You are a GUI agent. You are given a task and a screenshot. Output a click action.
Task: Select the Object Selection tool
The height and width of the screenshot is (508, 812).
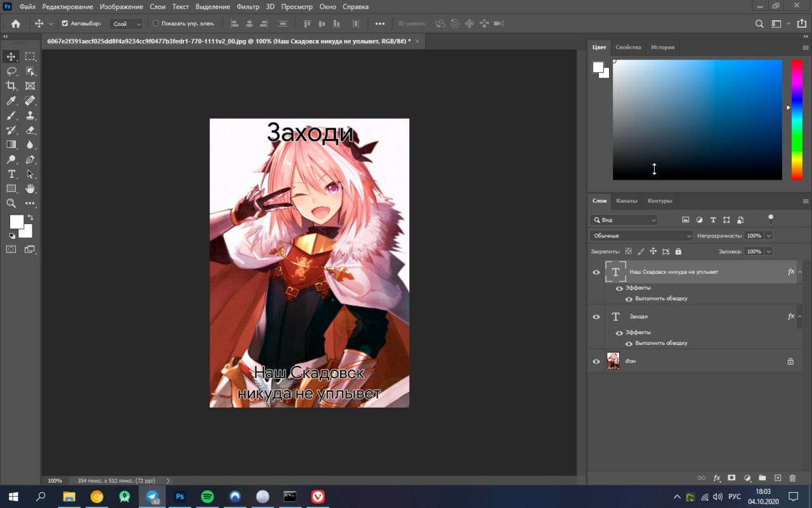click(x=30, y=71)
